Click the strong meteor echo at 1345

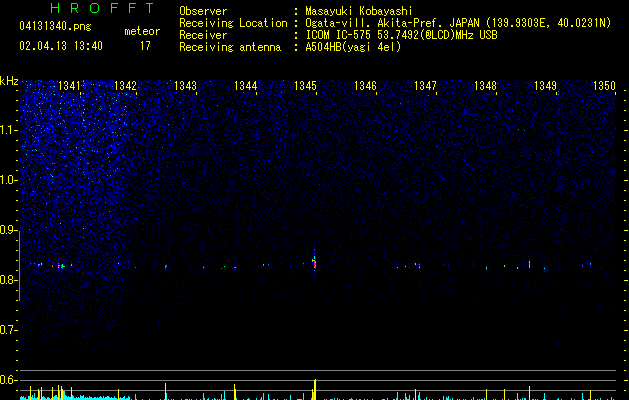point(314,263)
